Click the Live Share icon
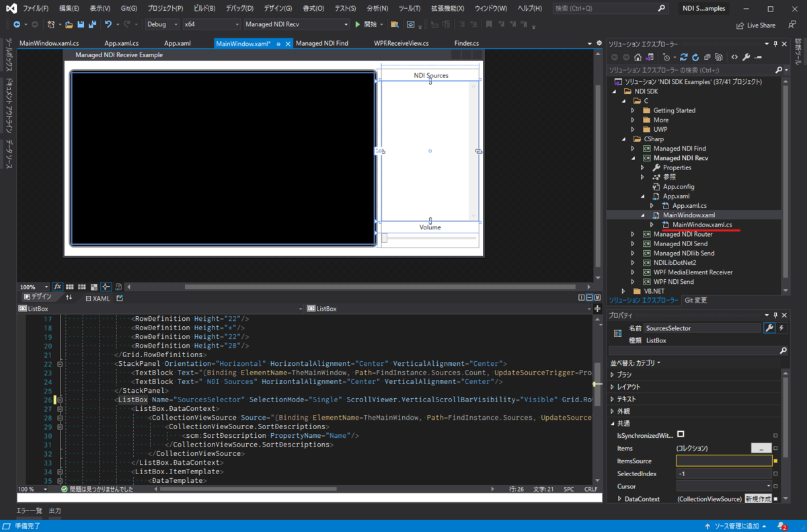The width and height of the screenshot is (807, 532). pyautogui.click(x=741, y=25)
